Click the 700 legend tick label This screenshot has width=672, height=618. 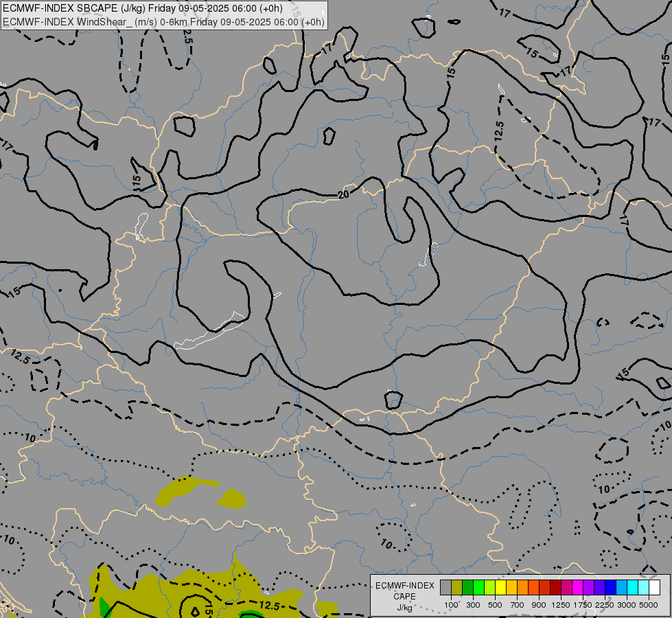[518, 605]
